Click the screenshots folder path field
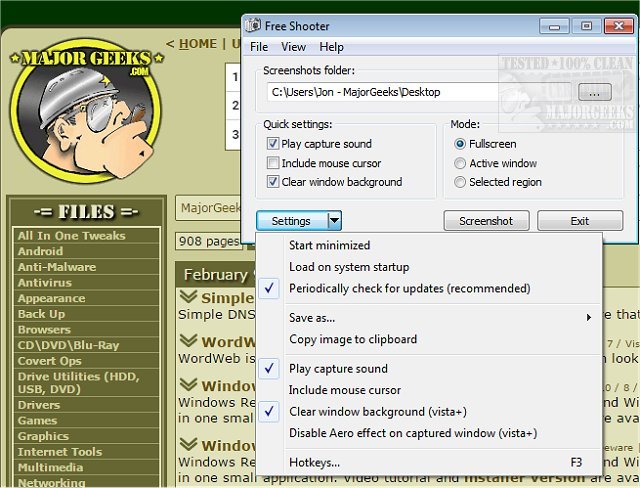Viewport: 640px width, 488px height. [x=419, y=92]
